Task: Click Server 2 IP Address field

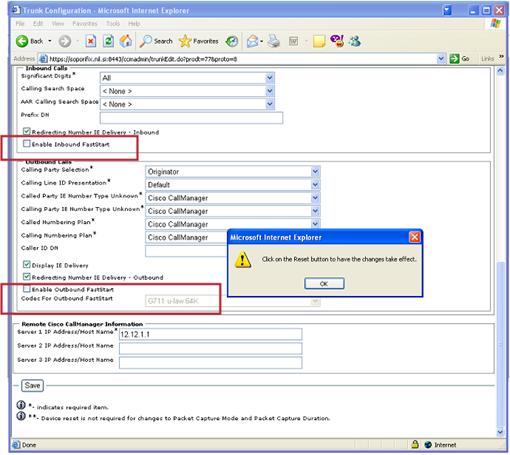Action: (x=211, y=348)
